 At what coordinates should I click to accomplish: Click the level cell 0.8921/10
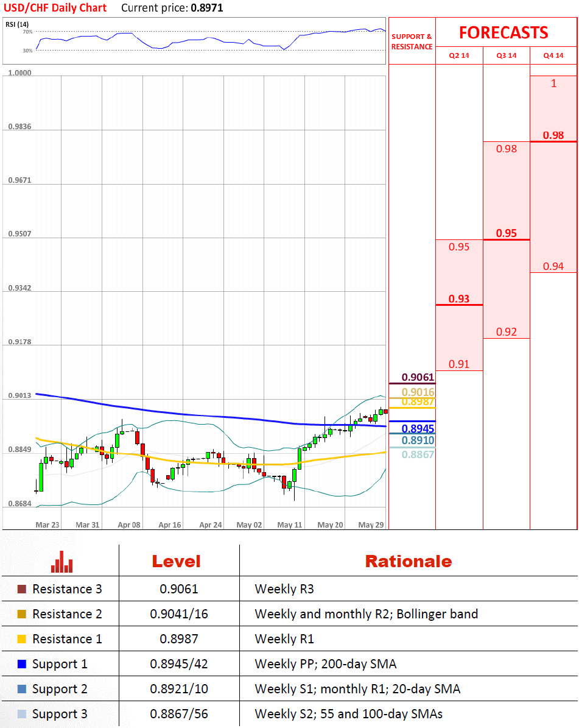point(178,690)
